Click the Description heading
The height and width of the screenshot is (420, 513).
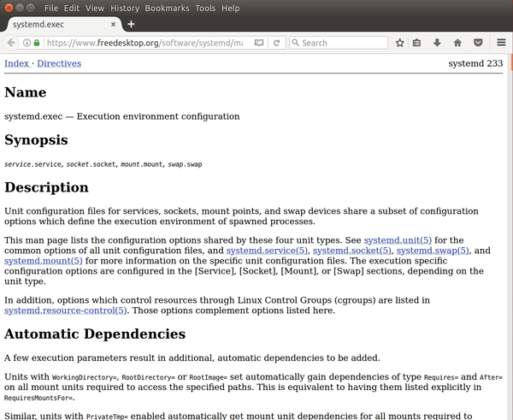46,187
